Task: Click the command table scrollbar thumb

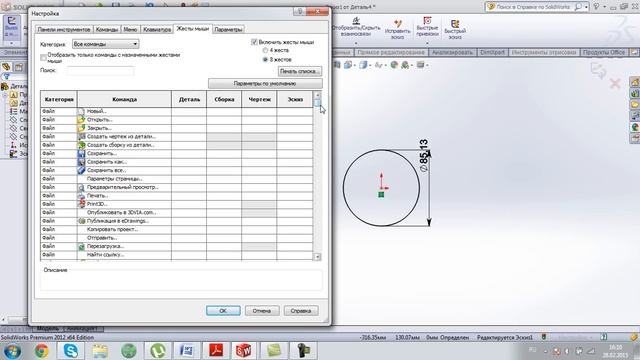Action: (317, 103)
